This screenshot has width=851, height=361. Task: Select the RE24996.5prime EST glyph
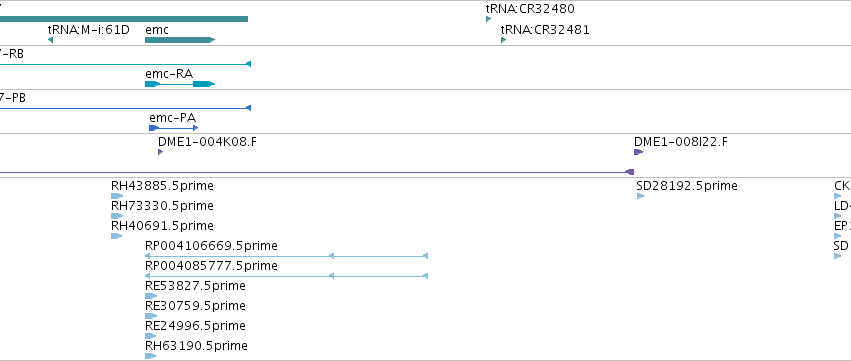point(151,336)
